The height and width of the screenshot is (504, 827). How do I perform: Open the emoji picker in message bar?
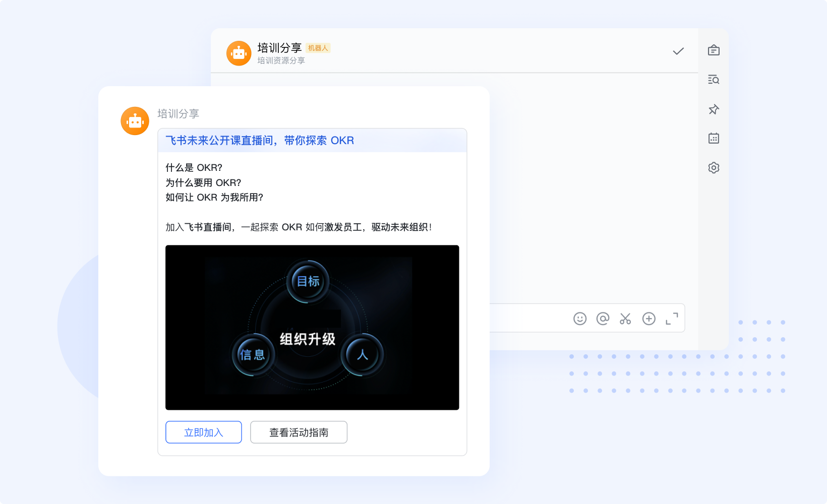[579, 319]
